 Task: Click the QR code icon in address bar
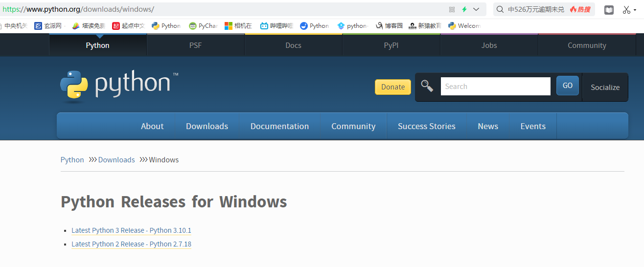click(452, 9)
